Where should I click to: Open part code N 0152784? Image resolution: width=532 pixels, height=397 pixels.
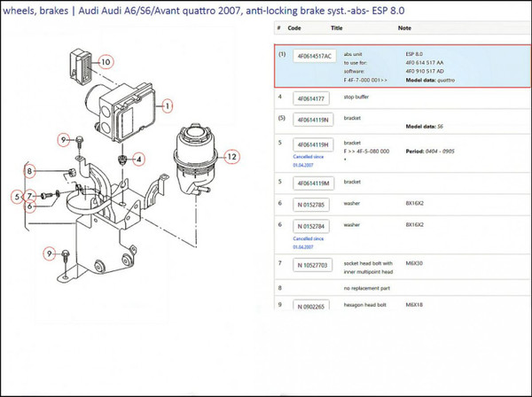coord(311,226)
